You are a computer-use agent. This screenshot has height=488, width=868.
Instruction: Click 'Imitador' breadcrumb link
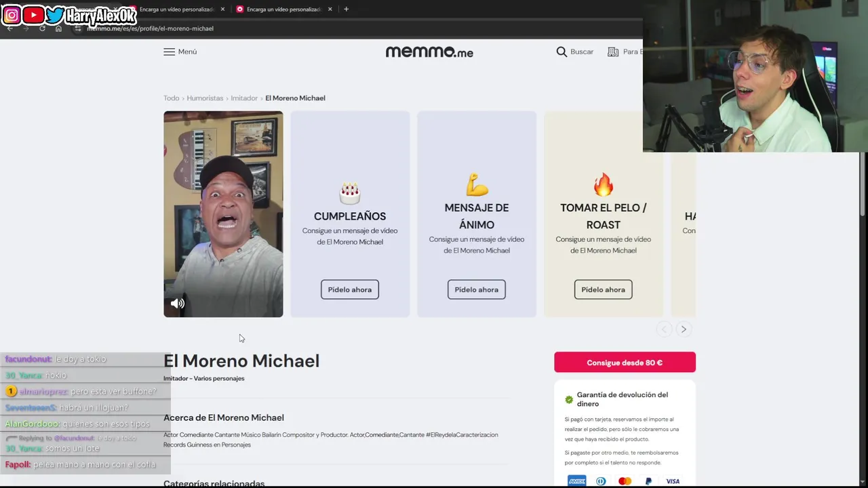pos(244,98)
